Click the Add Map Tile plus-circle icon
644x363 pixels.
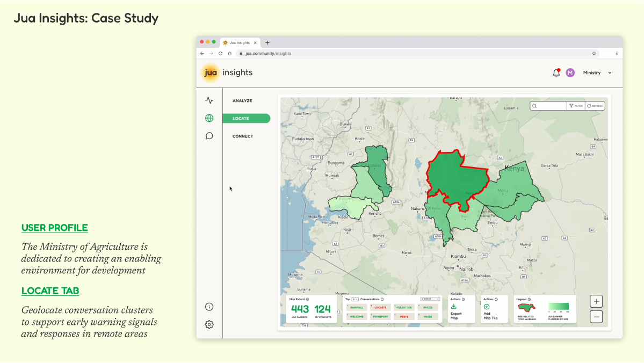pos(487,307)
